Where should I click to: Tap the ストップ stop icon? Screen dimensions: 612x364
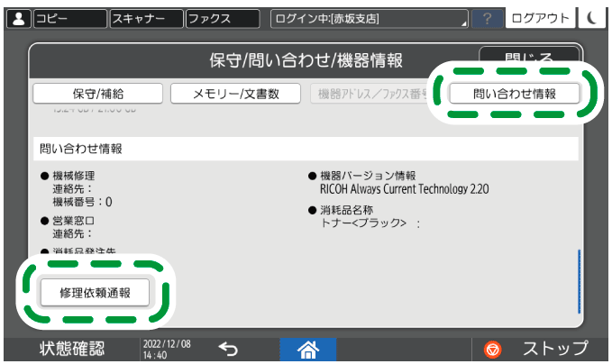pos(492,350)
